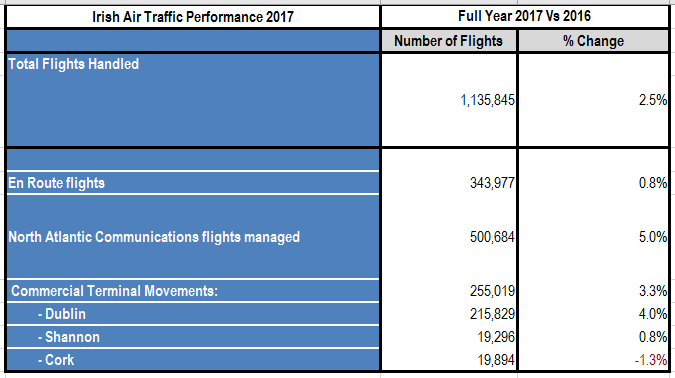
Task: Click 'Commercial Terminal Movements:' row label
Action: click(115, 291)
